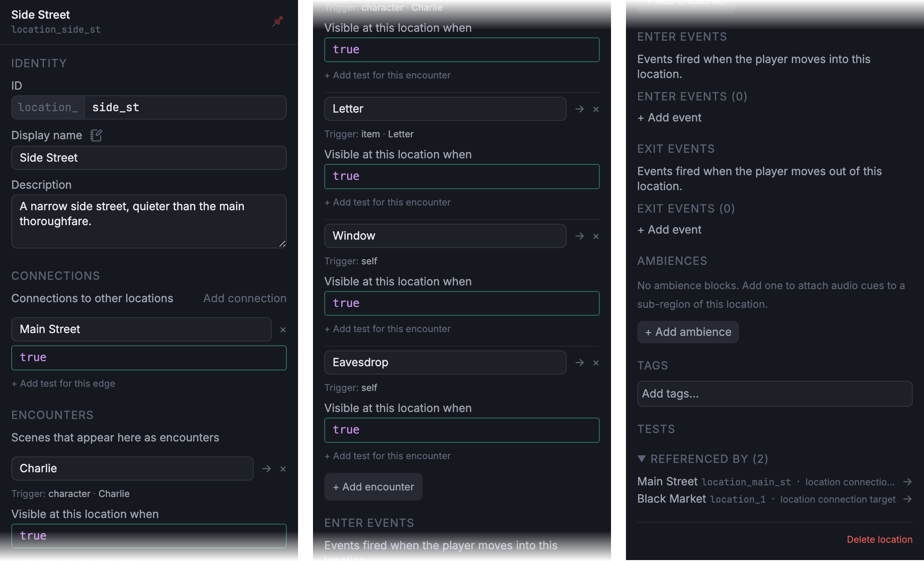Remove the Letter encounter

596,109
